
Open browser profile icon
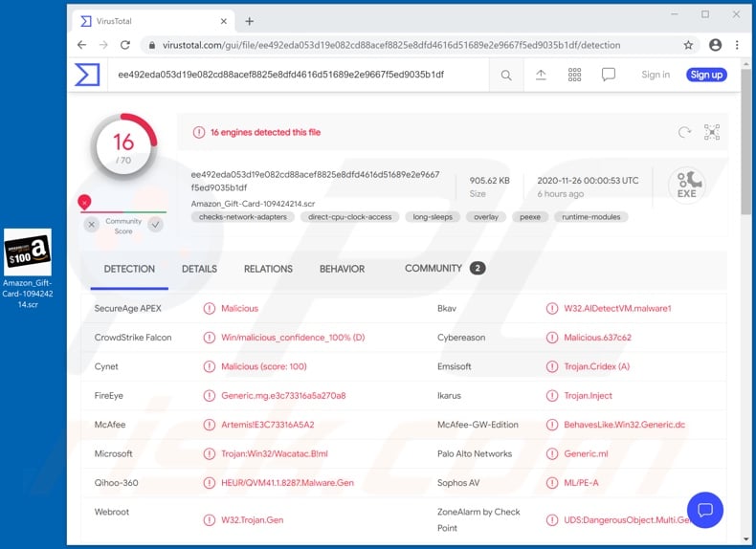pyautogui.click(x=716, y=45)
